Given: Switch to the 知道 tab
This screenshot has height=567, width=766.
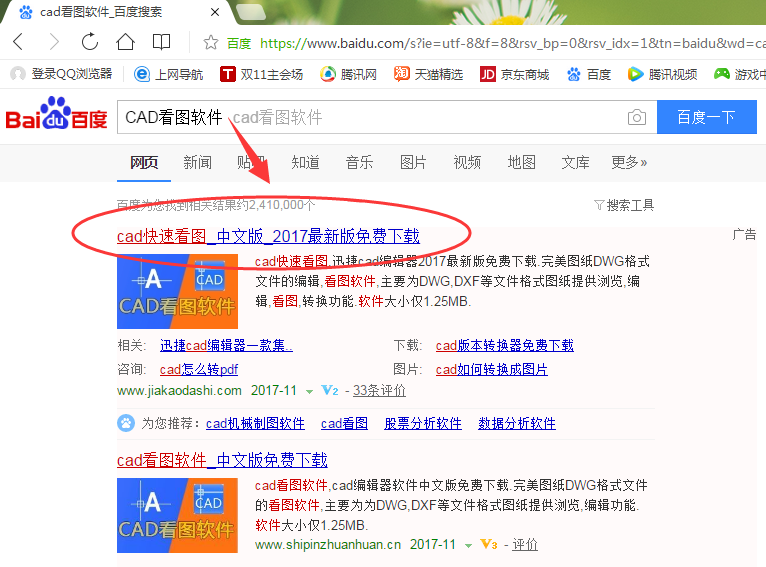Looking at the screenshot, I should [305, 162].
